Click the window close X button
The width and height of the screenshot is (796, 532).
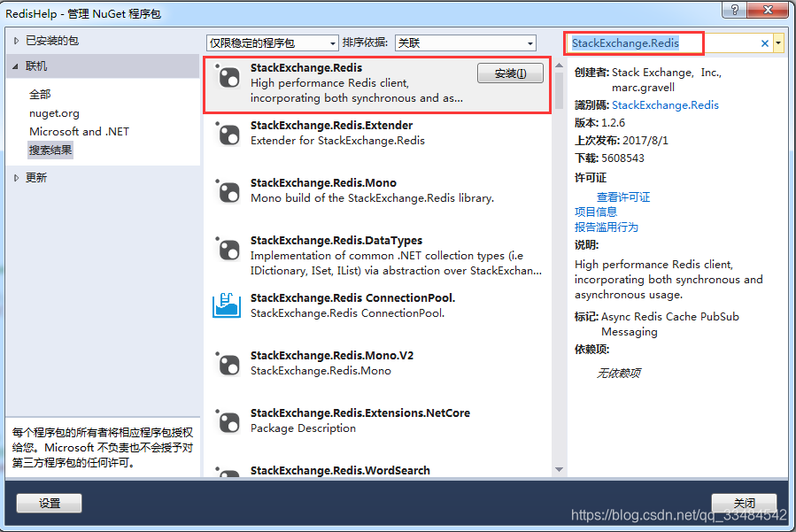tap(768, 10)
